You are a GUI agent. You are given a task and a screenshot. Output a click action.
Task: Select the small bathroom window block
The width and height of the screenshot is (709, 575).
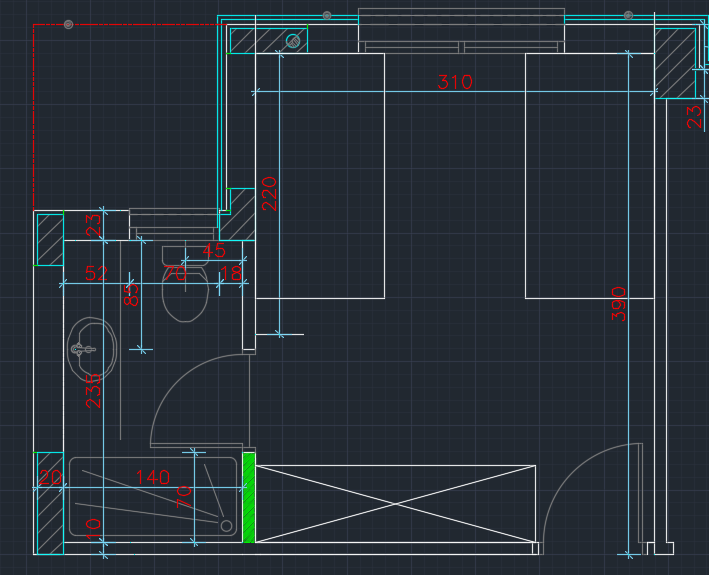[174, 224]
